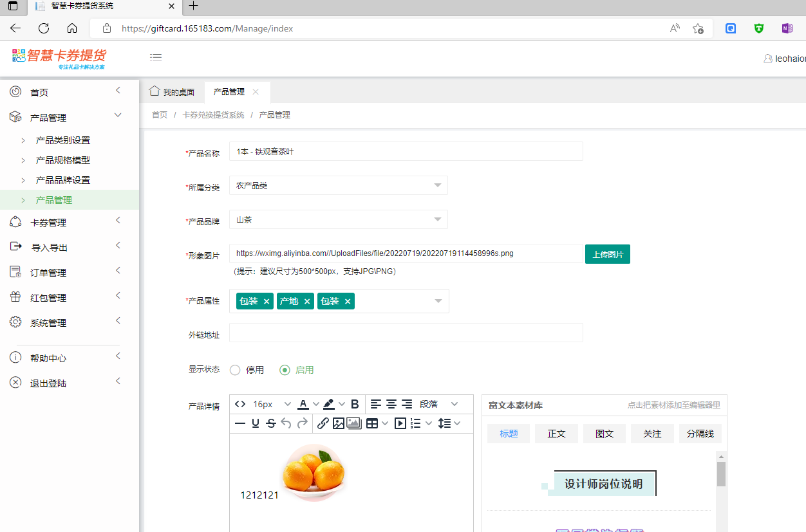Click the underline icon in the editor toolbar
The height and width of the screenshot is (532, 806).
(x=256, y=423)
